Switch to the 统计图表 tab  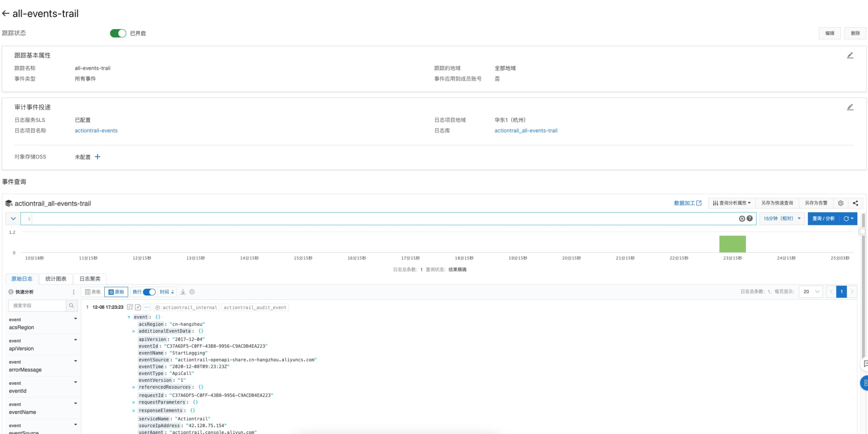pos(56,279)
